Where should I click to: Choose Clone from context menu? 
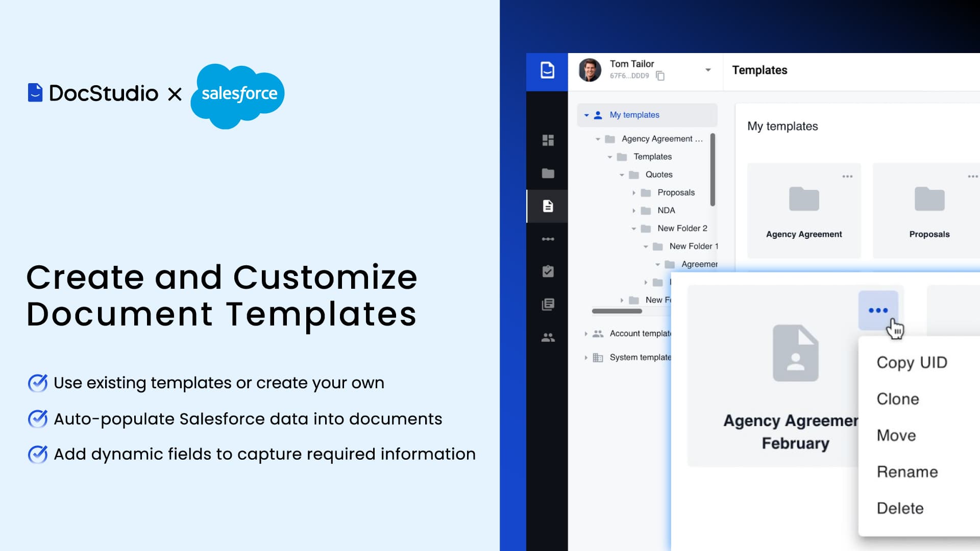coord(898,399)
